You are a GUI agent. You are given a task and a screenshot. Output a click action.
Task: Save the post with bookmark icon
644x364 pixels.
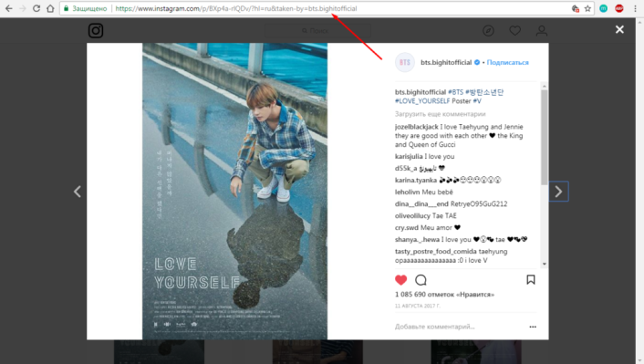coord(531,280)
